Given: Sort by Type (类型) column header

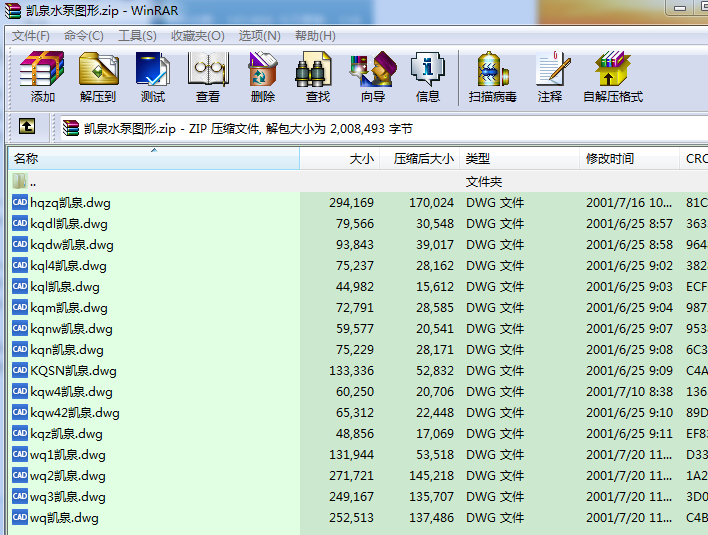Looking at the screenshot, I should click(519, 158).
